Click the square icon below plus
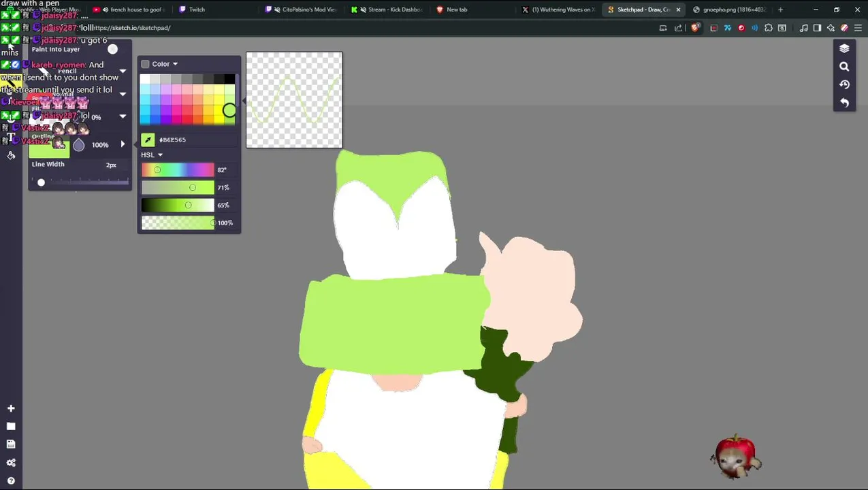Image resolution: width=868 pixels, height=490 pixels. pyautogui.click(x=11, y=427)
